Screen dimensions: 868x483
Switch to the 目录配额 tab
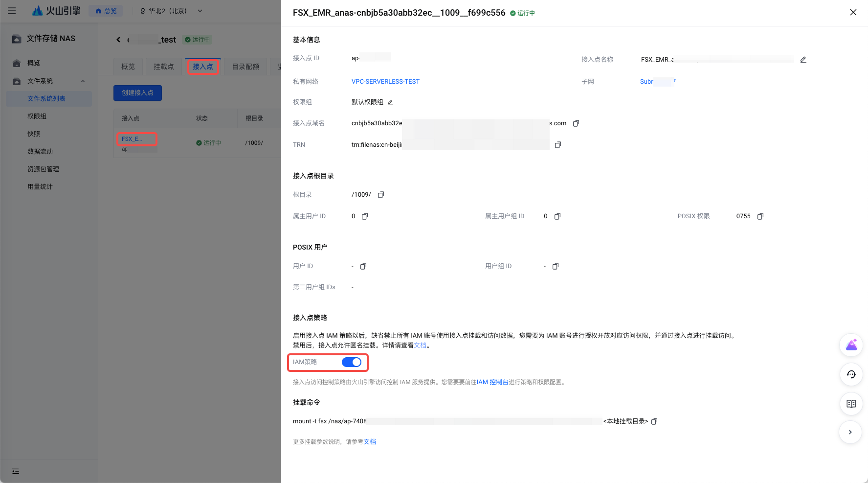coord(245,67)
